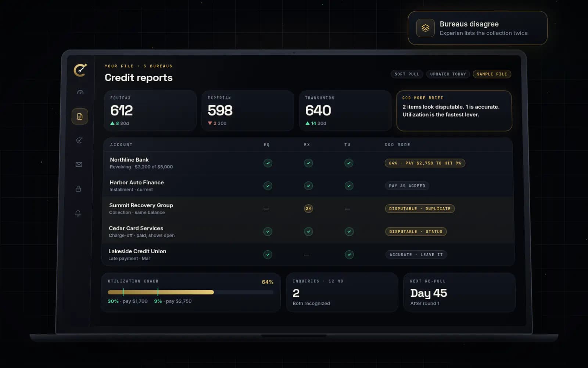Click the 9% pay $2,750 marker label
588x368 pixels.
pos(173,301)
